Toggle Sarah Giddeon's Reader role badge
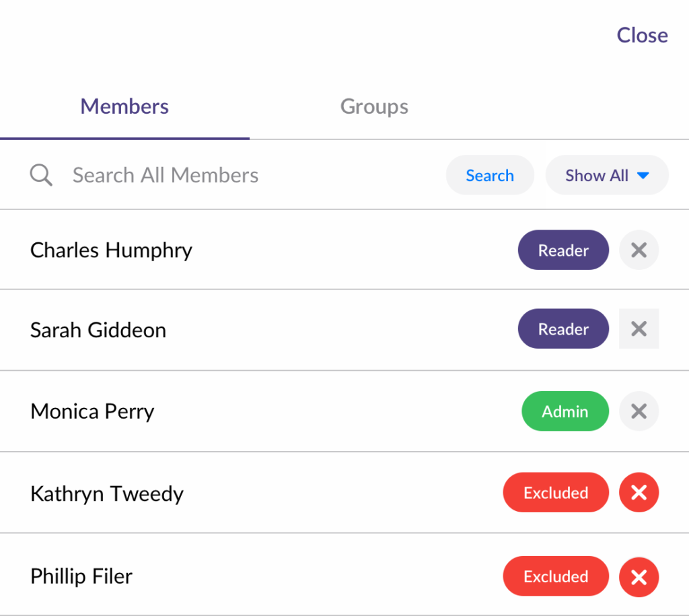 click(x=563, y=329)
